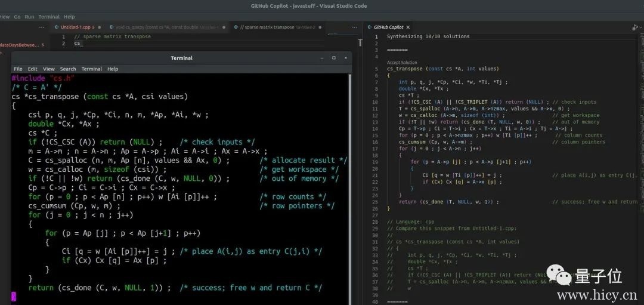Click the Accept Solution link

coord(402,62)
